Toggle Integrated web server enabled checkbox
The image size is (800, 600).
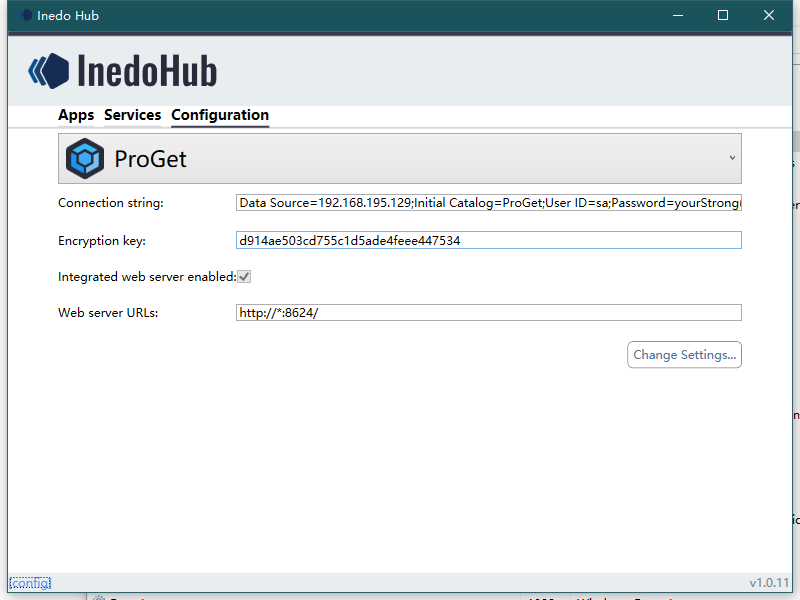pos(244,277)
